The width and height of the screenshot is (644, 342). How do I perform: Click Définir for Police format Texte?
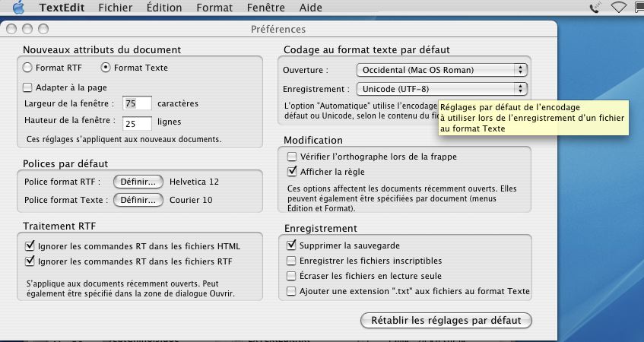click(x=138, y=200)
